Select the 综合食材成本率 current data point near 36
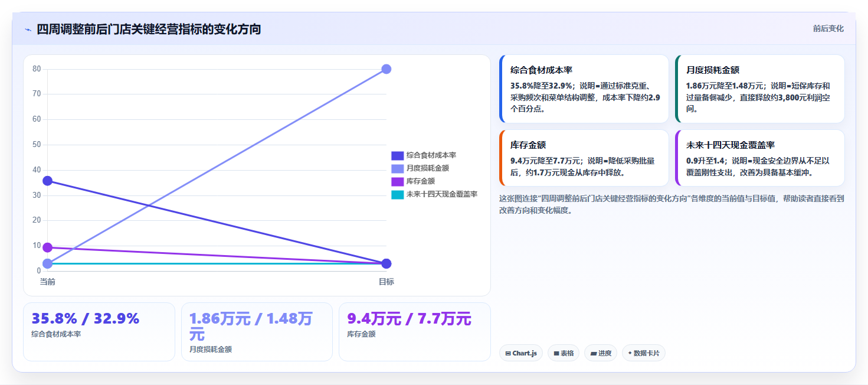868x385 pixels. (x=48, y=181)
